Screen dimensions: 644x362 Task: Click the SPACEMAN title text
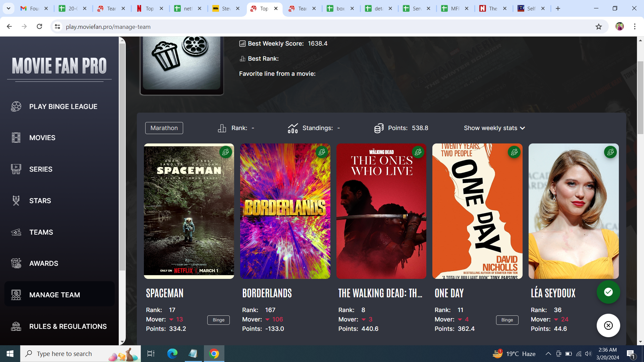[165, 293]
